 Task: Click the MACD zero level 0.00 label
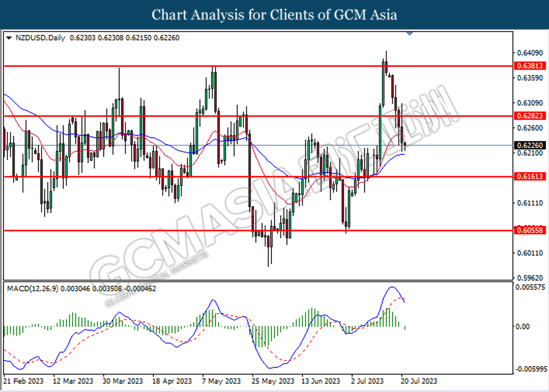click(522, 326)
